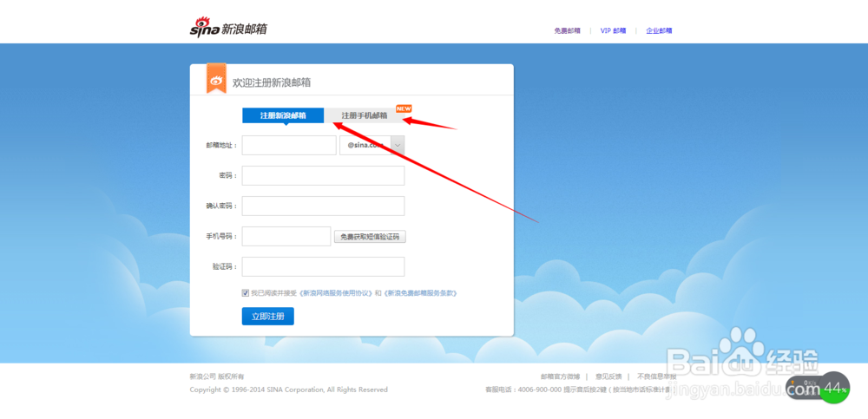
Task: Toggle the agreement checkbox 我已阅读并接受
Action: click(246, 293)
